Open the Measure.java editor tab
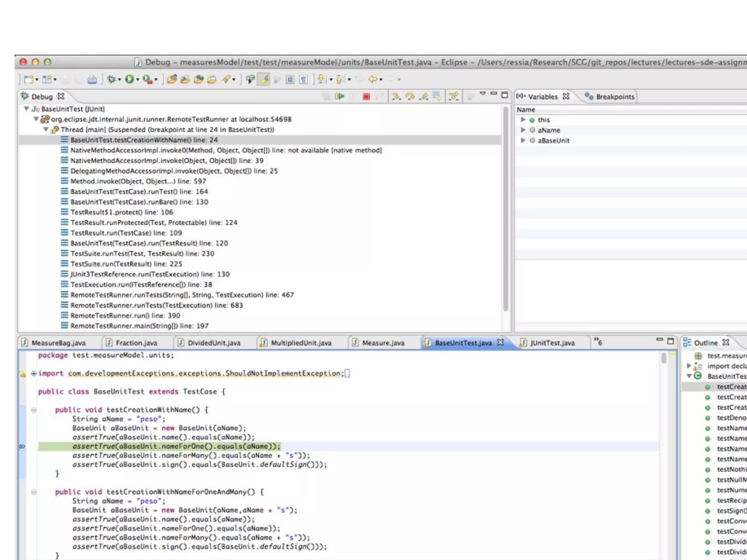This screenshot has width=747, height=560. [x=383, y=343]
